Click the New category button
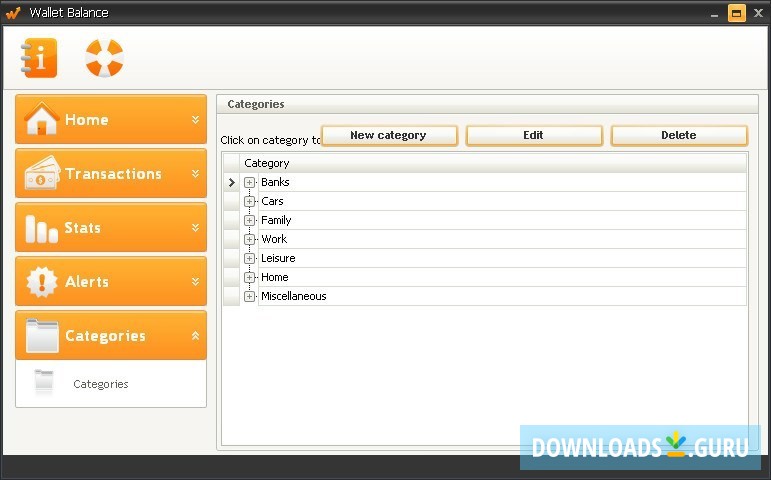 click(x=389, y=135)
